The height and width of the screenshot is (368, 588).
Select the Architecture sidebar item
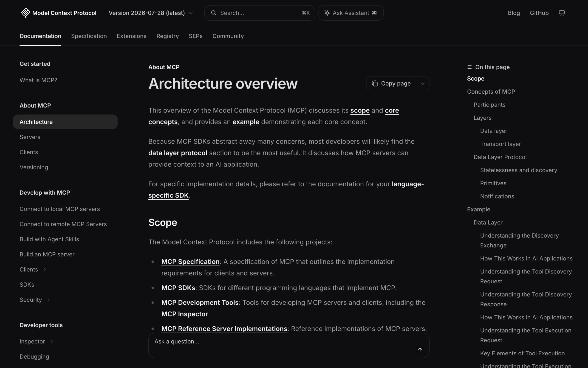point(65,122)
